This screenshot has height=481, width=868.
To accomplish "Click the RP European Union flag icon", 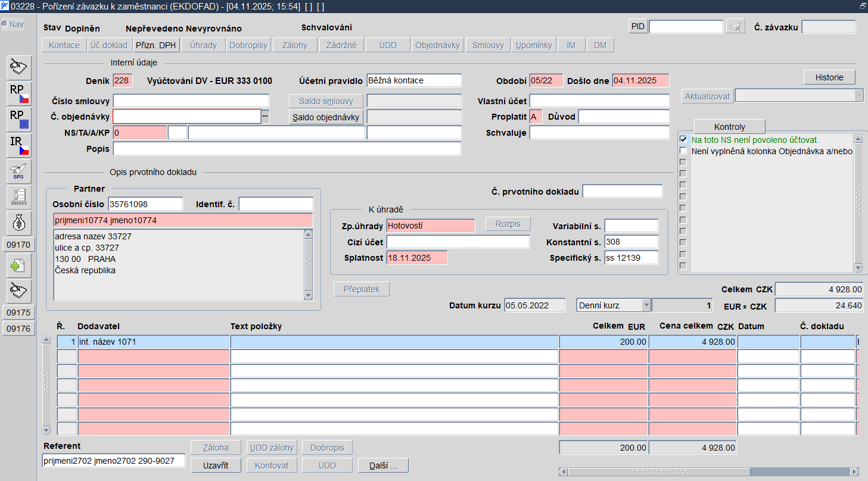I will click(x=19, y=120).
